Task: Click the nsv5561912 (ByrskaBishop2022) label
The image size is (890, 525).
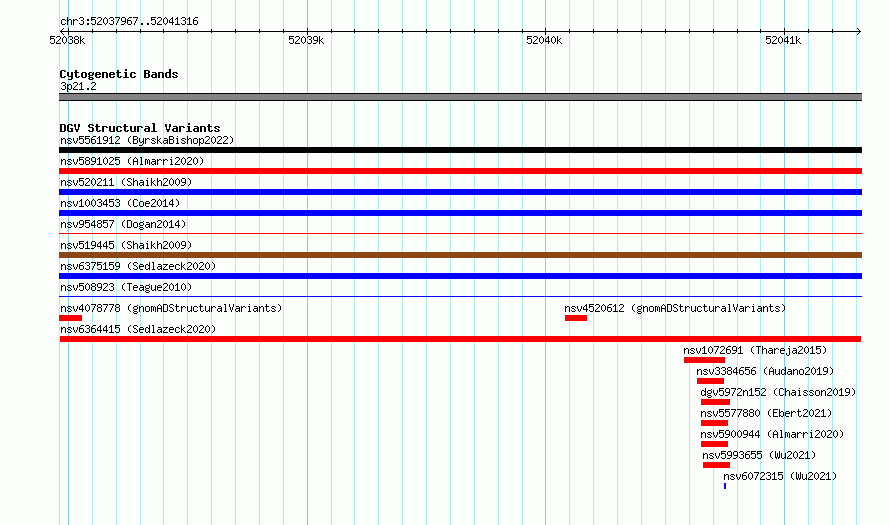Action: pos(147,140)
